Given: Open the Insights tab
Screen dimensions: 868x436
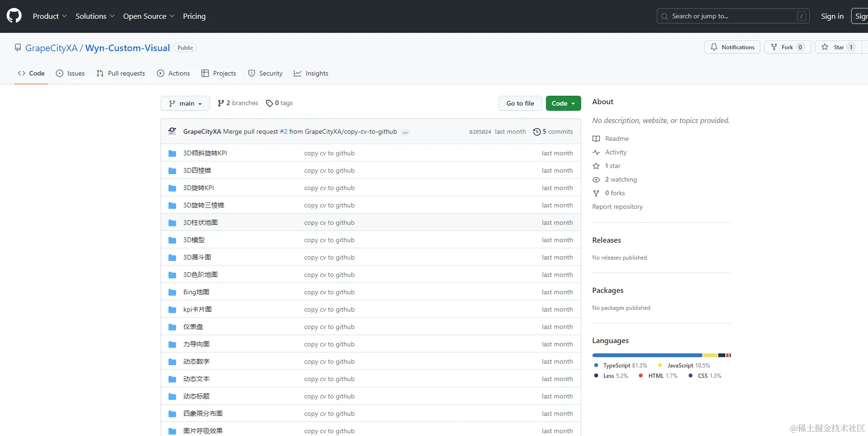Looking at the screenshot, I should [311, 73].
